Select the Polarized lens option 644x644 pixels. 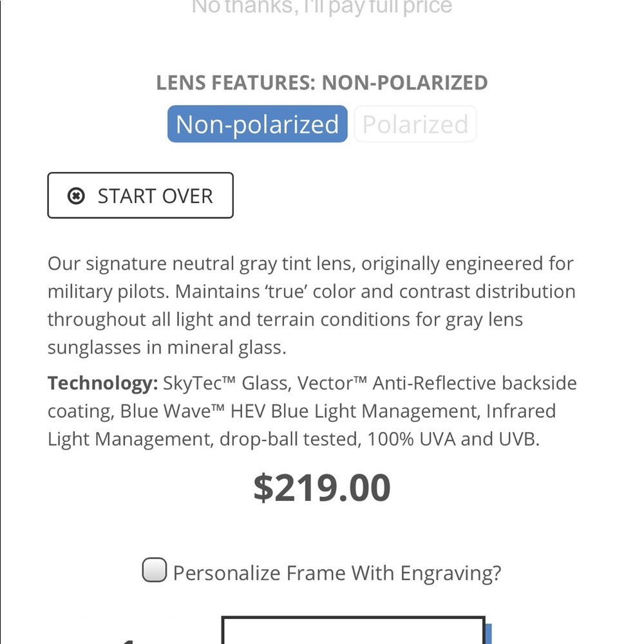point(415,124)
